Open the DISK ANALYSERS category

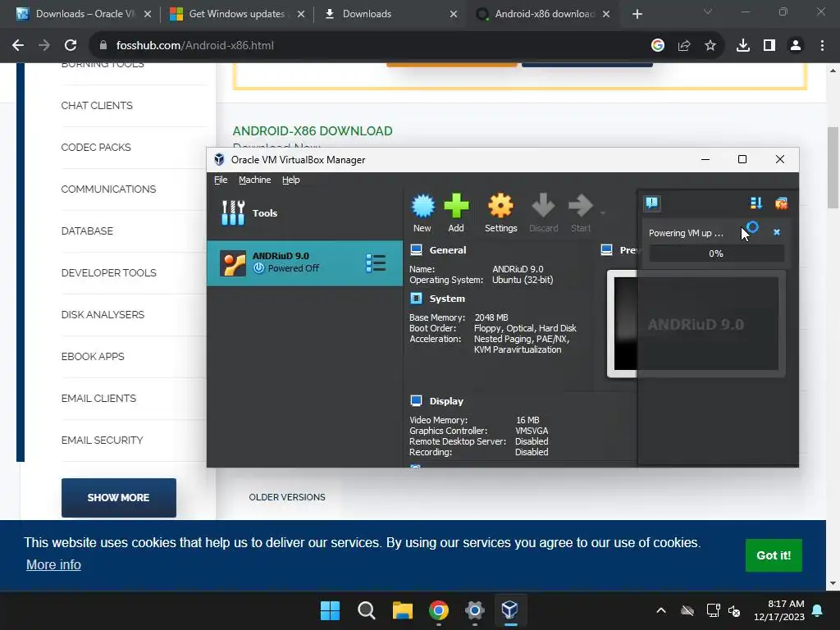pos(103,314)
